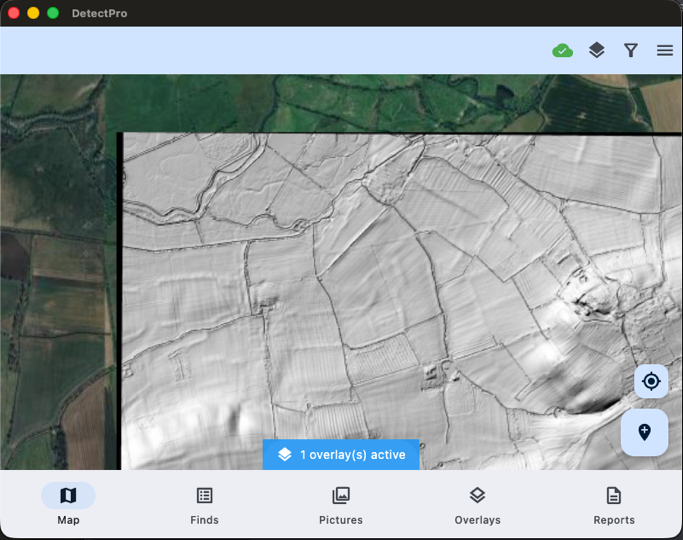This screenshot has width=683, height=540.
Task: Switch to the Map tab
Action: click(68, 506)
